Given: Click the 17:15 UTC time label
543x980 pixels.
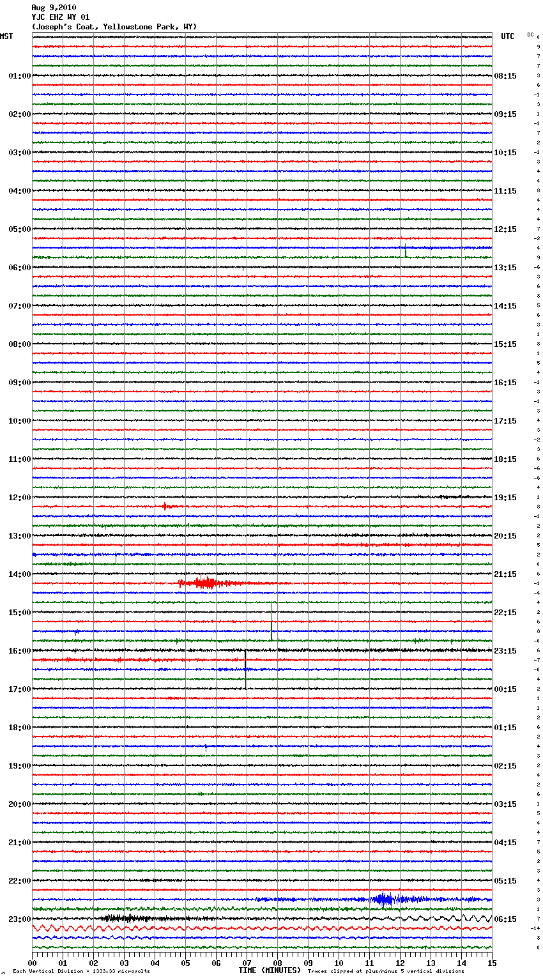Looking at the screenshot, I should [505, 421].
